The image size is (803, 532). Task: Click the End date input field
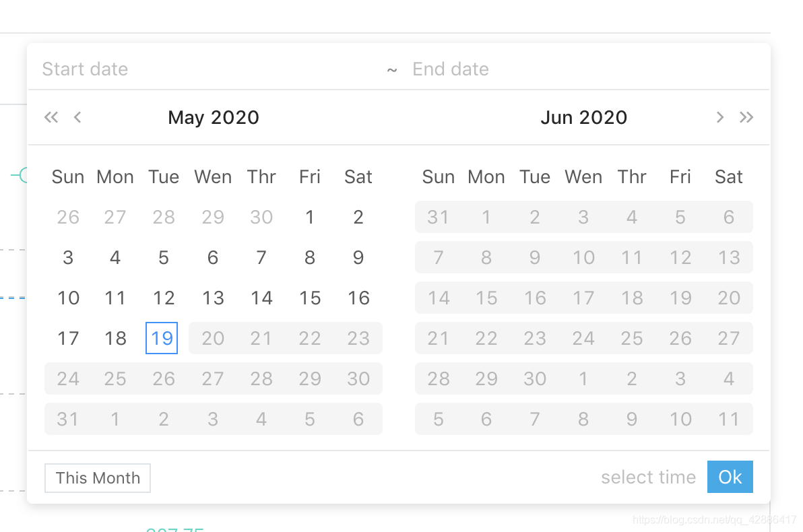573,69
